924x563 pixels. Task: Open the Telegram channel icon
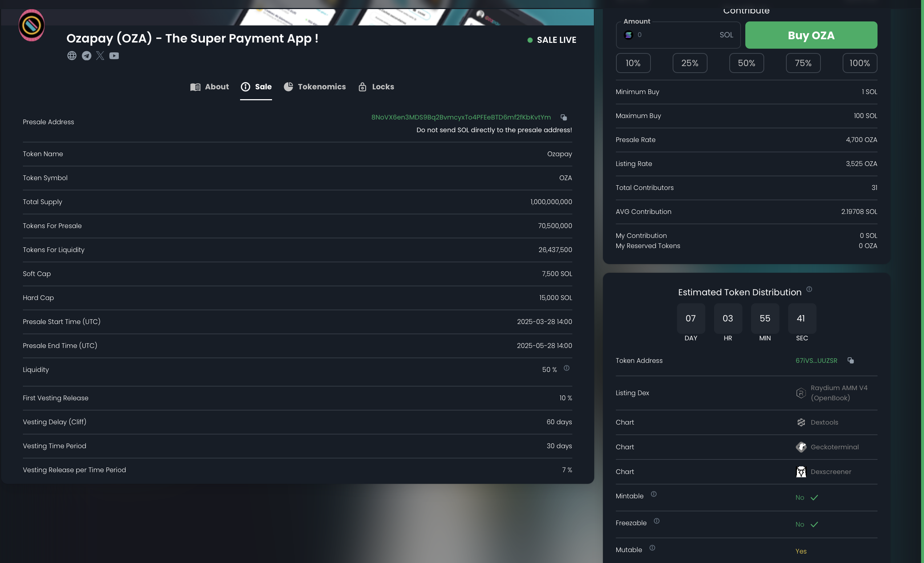pos(86,56)
